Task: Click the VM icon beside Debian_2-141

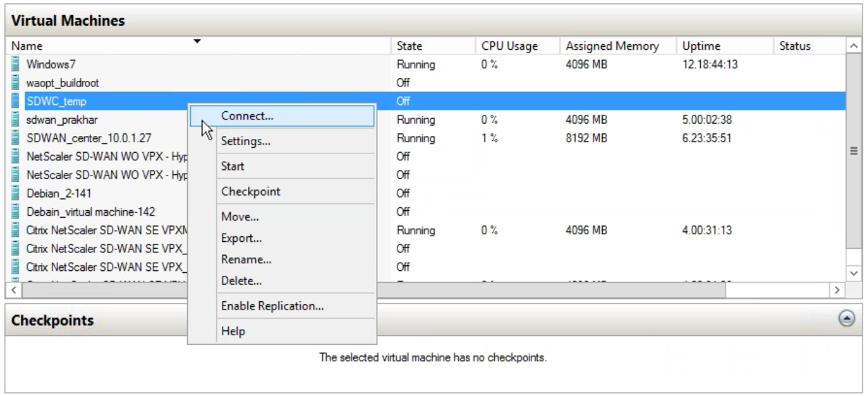Action: 15,193
